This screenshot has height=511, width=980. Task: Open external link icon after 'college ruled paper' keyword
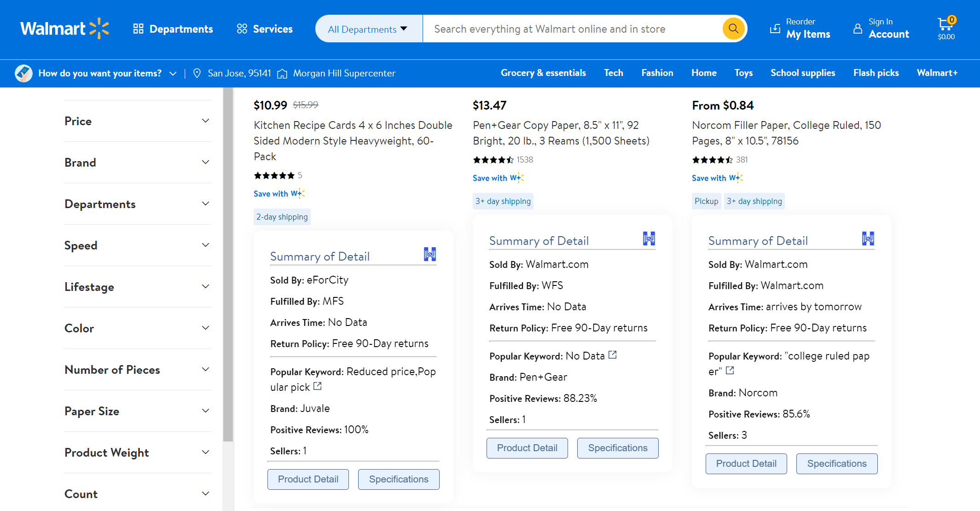click(x=730, y=371)
